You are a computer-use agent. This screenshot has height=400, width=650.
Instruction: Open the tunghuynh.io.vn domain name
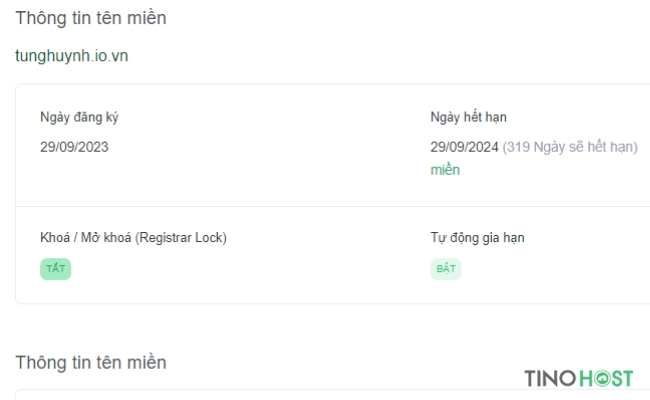[72, 56]
